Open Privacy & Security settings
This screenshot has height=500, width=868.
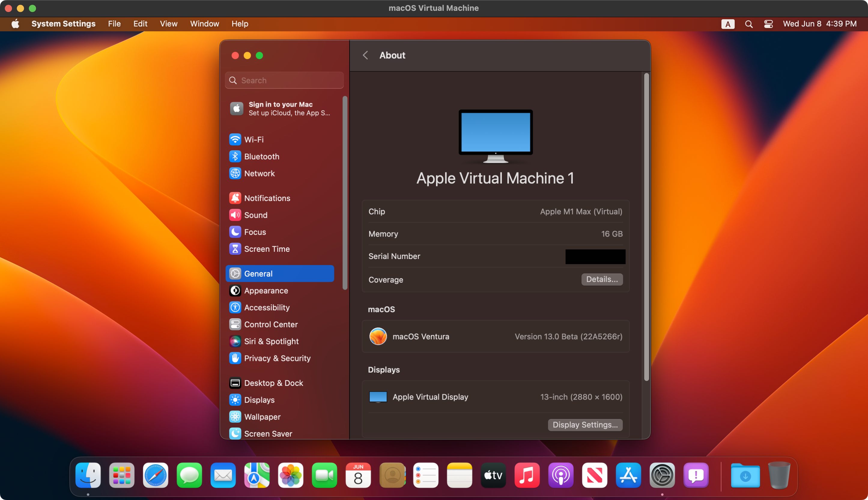pos(280,358)
